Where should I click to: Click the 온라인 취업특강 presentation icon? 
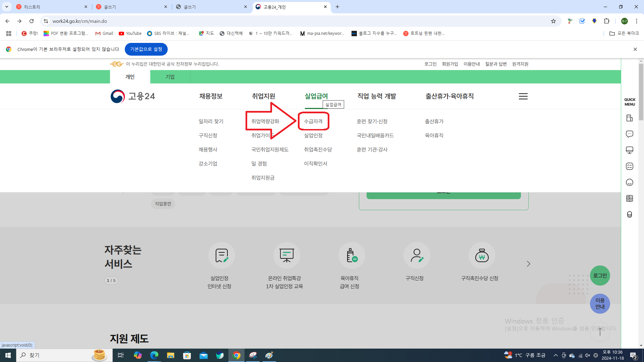286,255
